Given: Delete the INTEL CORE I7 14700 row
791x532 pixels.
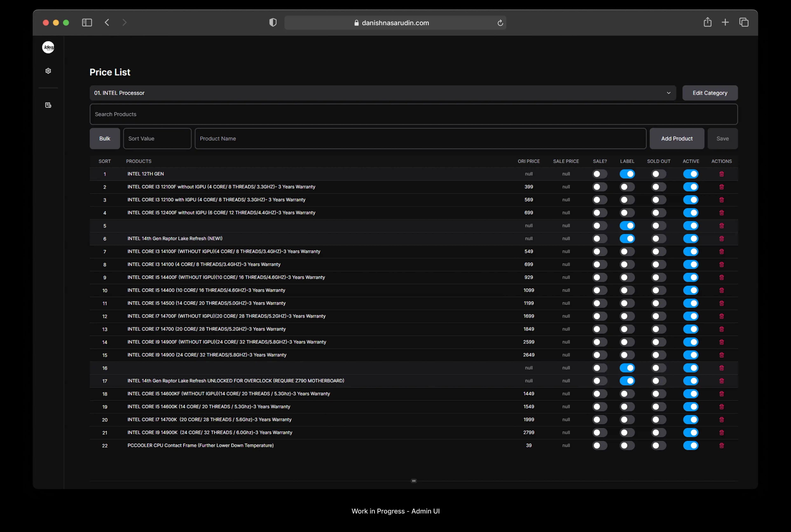Looking at the screenshot, I should 721,329.
